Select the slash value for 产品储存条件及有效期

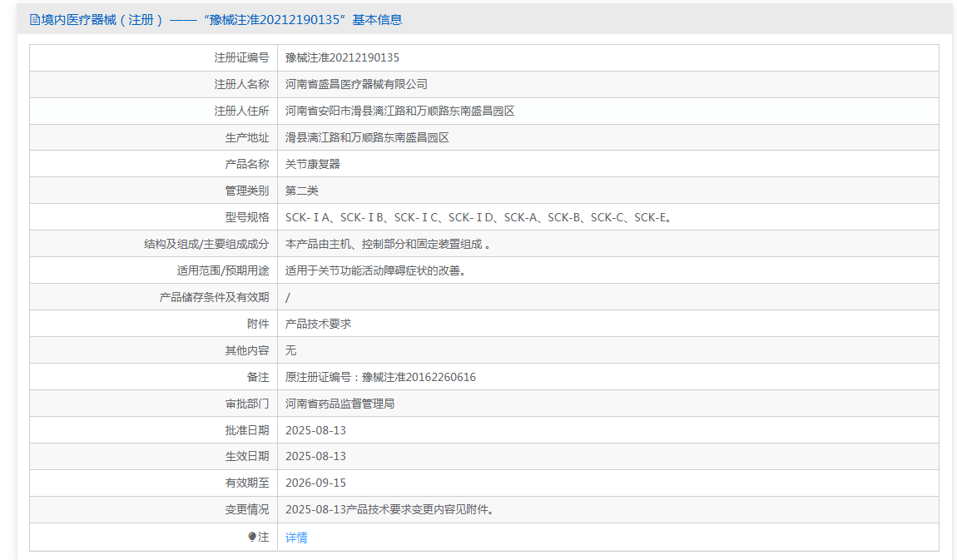tap(288, 298)
